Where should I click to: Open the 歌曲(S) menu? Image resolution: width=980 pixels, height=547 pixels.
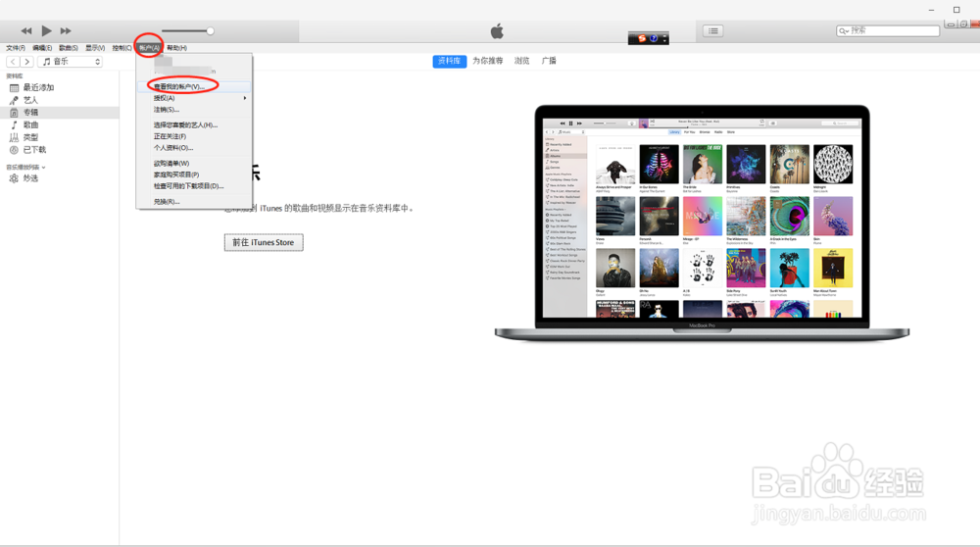(69, 47)
